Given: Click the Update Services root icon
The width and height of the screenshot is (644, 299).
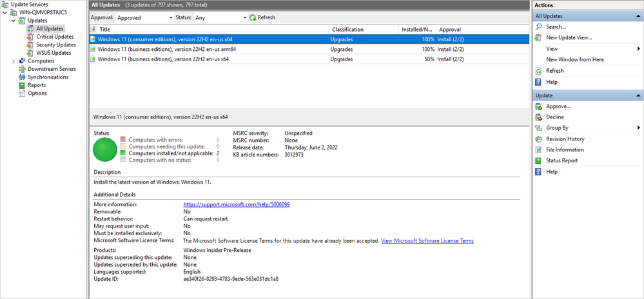Looking at the screenshot, I should 6,4.
